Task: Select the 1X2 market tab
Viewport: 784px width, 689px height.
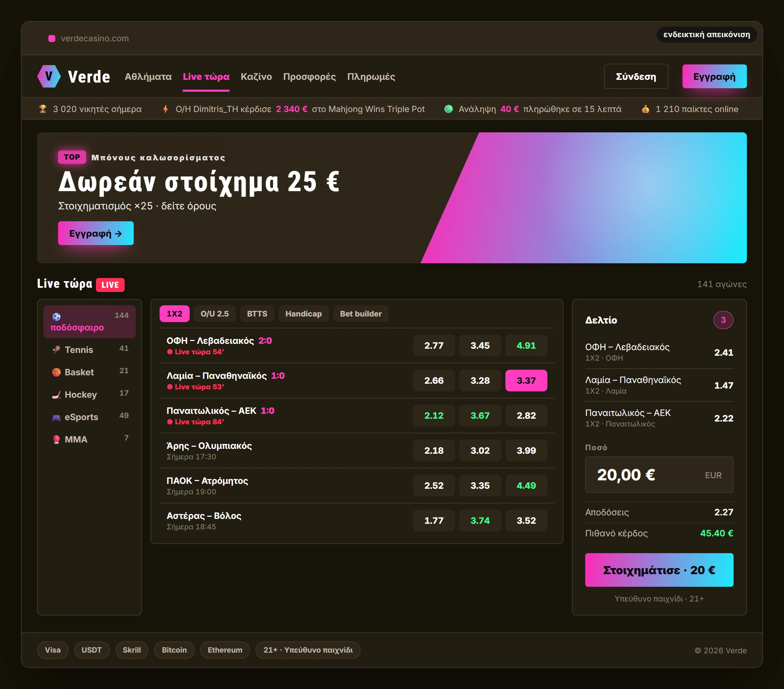Action: tap(175, 314)
